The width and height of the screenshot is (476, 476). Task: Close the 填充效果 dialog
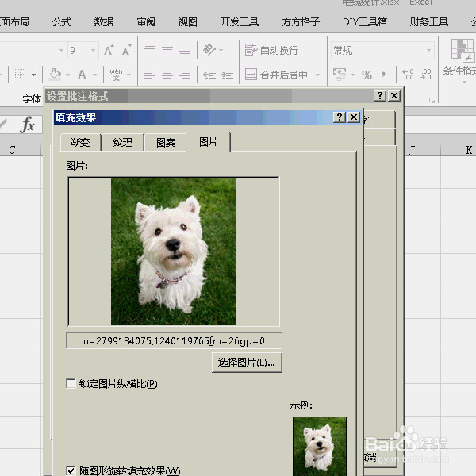354,117
